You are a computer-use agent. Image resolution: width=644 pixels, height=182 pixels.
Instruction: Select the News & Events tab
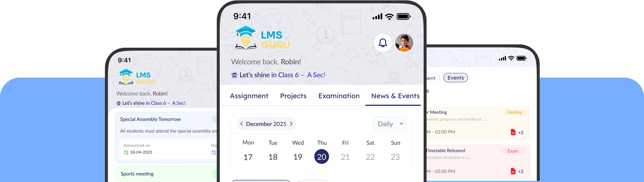[x=395, y=96]
